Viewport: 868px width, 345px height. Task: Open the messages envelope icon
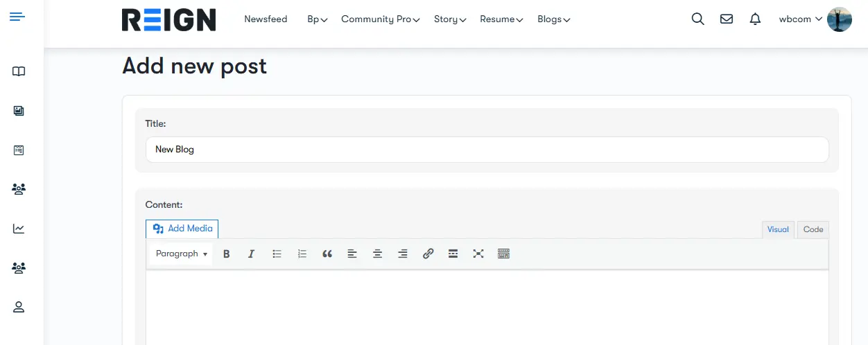(x=727, y=19)
